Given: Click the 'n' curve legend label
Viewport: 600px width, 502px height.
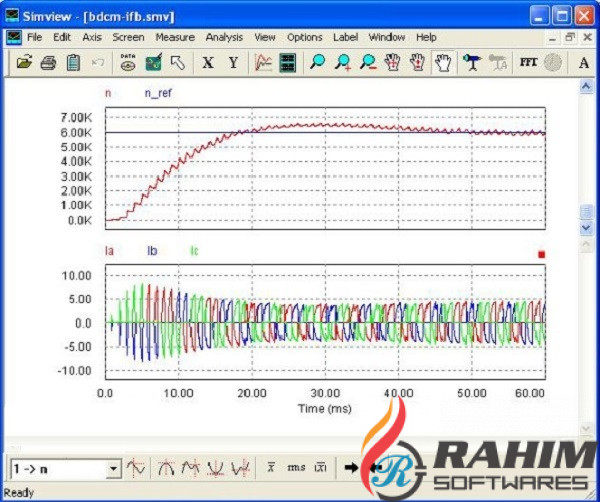Looking at the screenshot, I should point(108,93).
